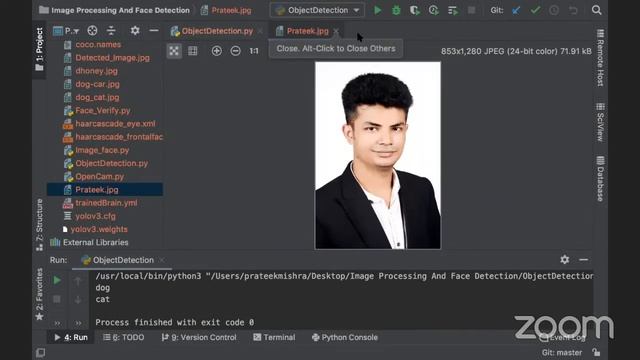The width and height of the screenshot is (640, 360).
Task: Toggle the 1: Project side tab
Action: [39, 49]
